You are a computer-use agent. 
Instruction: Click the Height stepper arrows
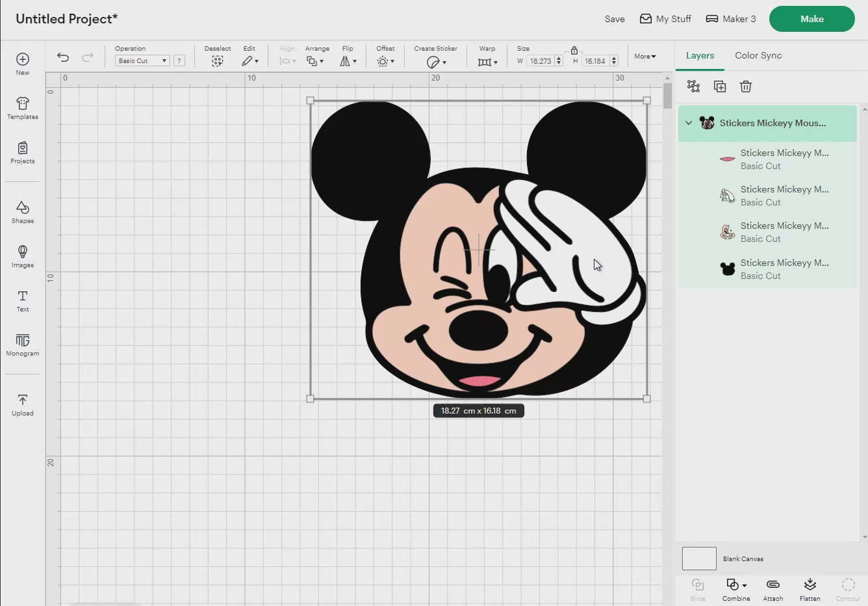614,61
